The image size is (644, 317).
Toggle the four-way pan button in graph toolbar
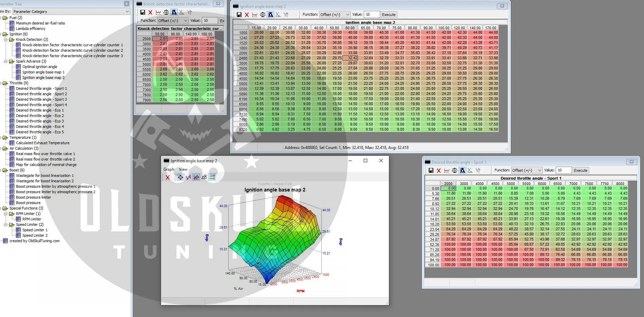coord(180,177)
